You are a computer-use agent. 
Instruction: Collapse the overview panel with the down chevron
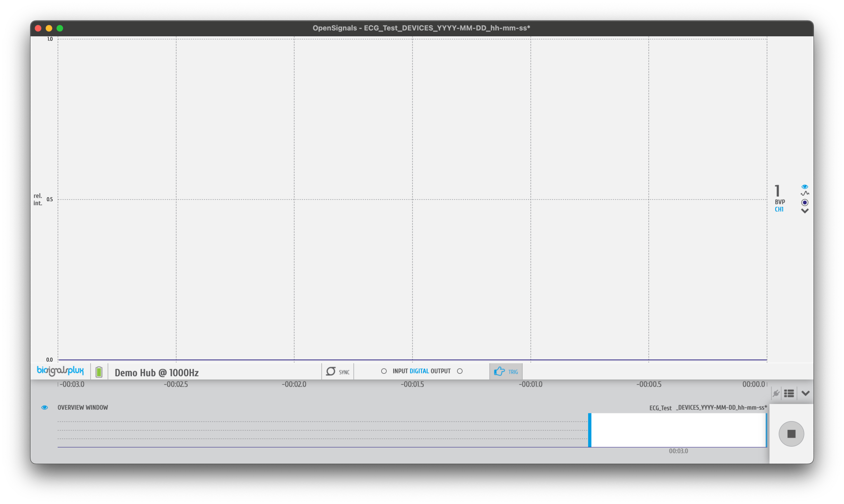pos(805,394)
